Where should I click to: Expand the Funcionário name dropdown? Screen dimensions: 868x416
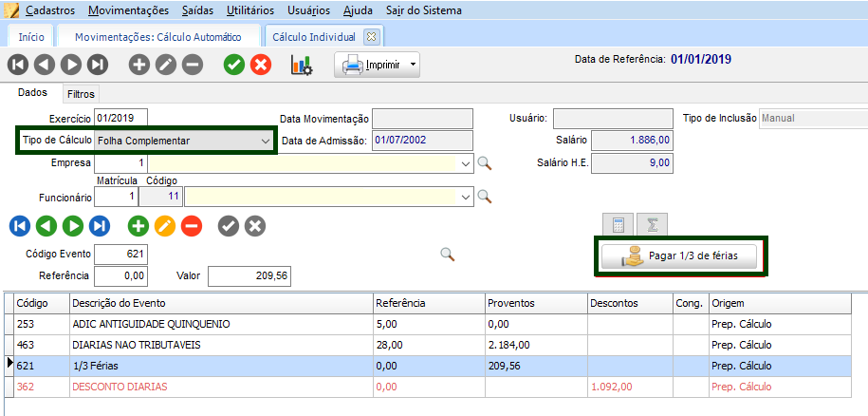pos(466,196)
